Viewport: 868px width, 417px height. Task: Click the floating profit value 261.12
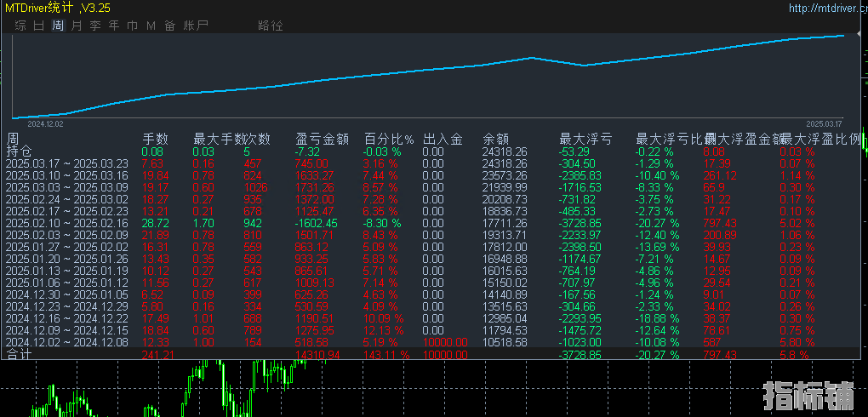(720, 175)
